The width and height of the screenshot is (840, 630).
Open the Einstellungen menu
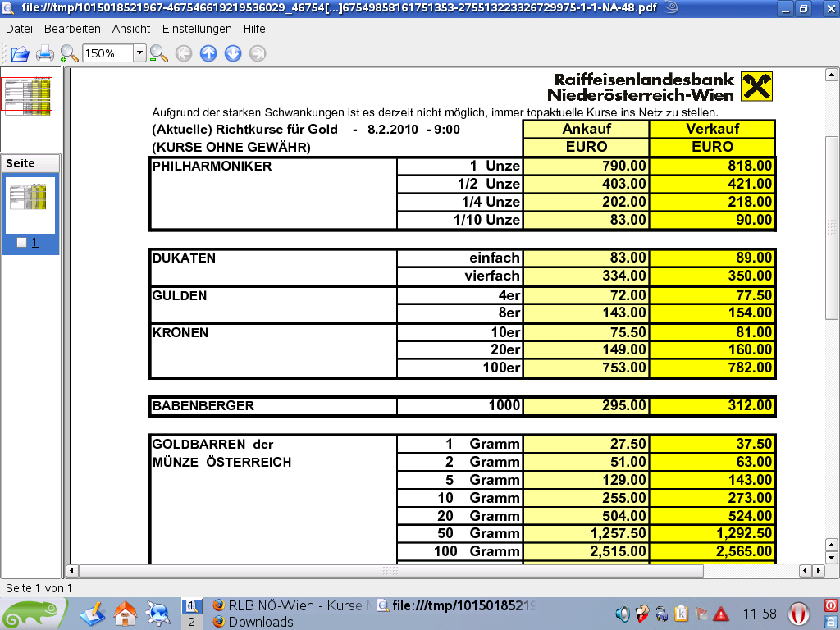[197, 29]
